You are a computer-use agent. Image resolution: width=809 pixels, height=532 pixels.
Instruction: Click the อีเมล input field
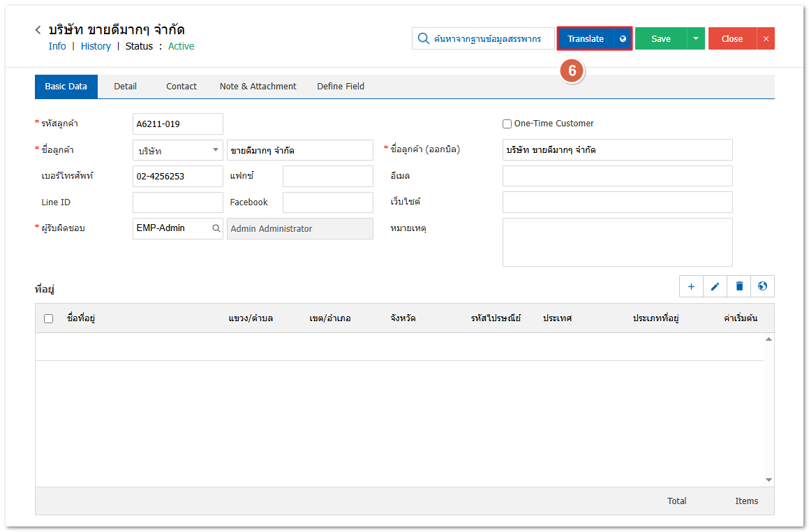[x=617, y=176]
